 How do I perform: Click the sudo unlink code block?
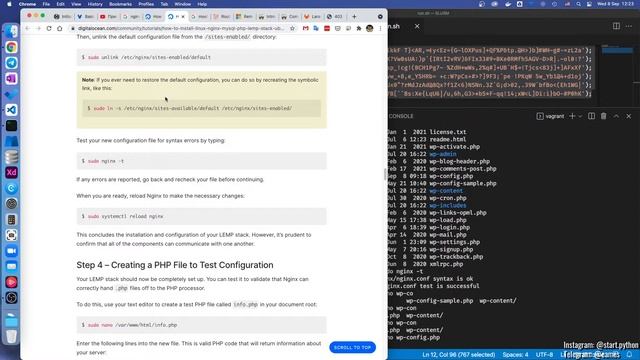(x=202, y=57)
